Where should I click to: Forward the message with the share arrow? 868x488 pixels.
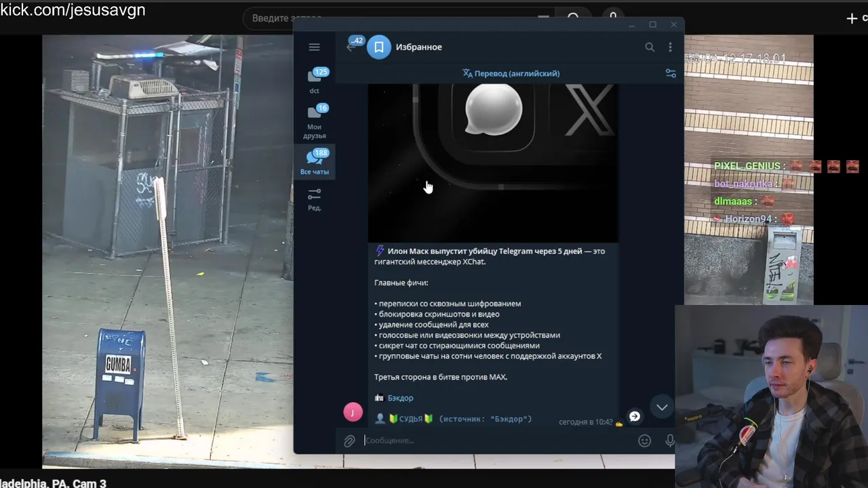pyautogui.click(x=635, y=416)
